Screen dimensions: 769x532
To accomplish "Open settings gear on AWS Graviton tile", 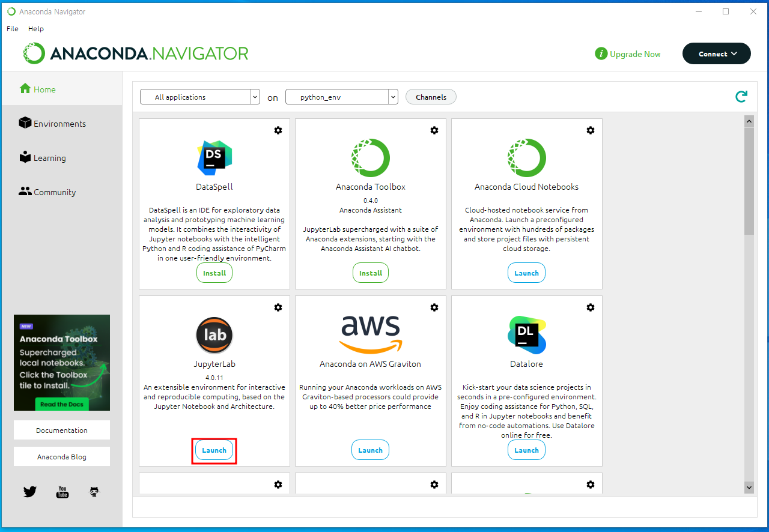I will click(x=434, y=307).
